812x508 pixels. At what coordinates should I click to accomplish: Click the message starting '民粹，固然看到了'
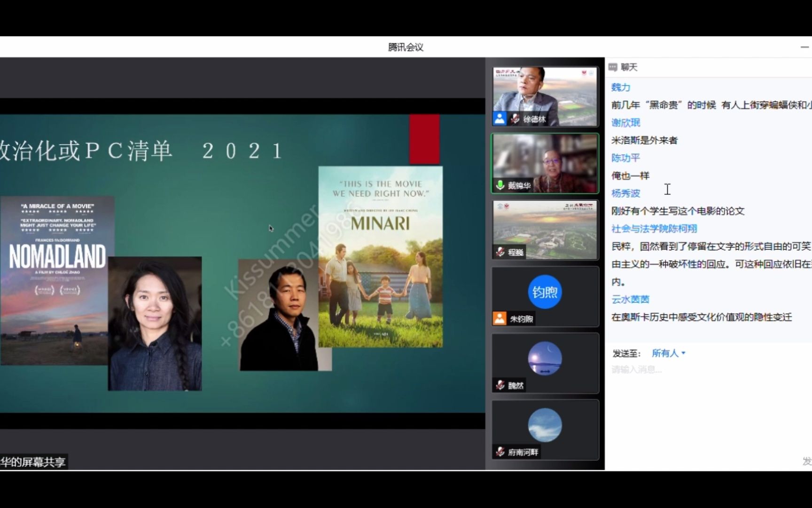(x=711, y=264)
